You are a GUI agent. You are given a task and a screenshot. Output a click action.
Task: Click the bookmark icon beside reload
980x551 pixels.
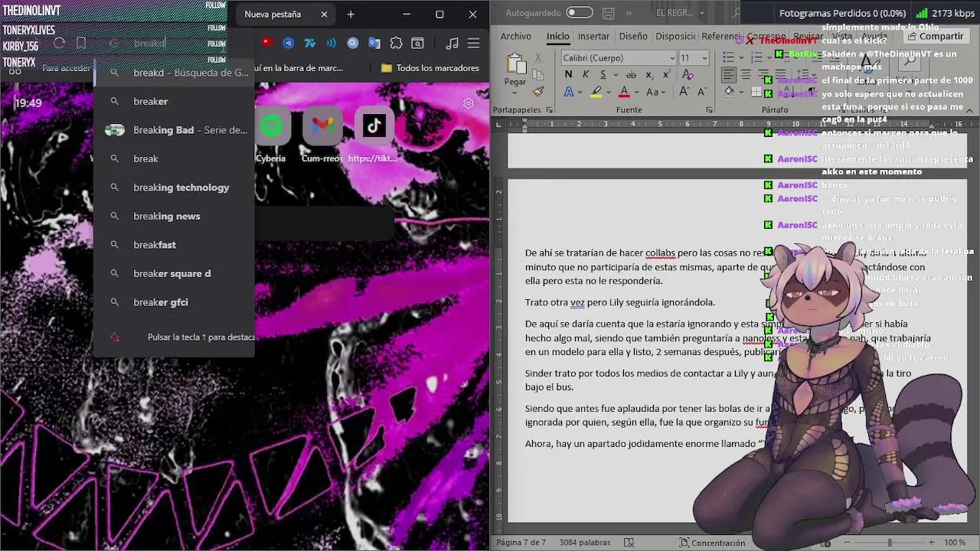pos(81,44)
